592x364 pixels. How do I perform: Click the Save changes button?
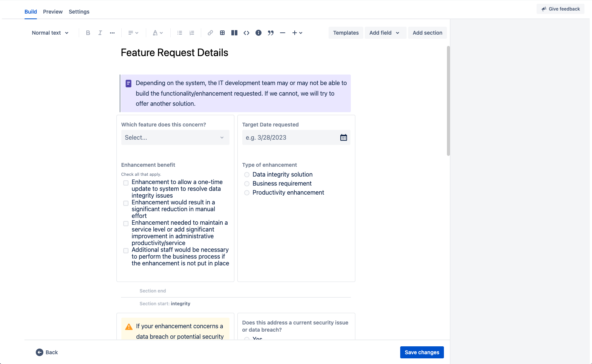click(x=422, y=352)
